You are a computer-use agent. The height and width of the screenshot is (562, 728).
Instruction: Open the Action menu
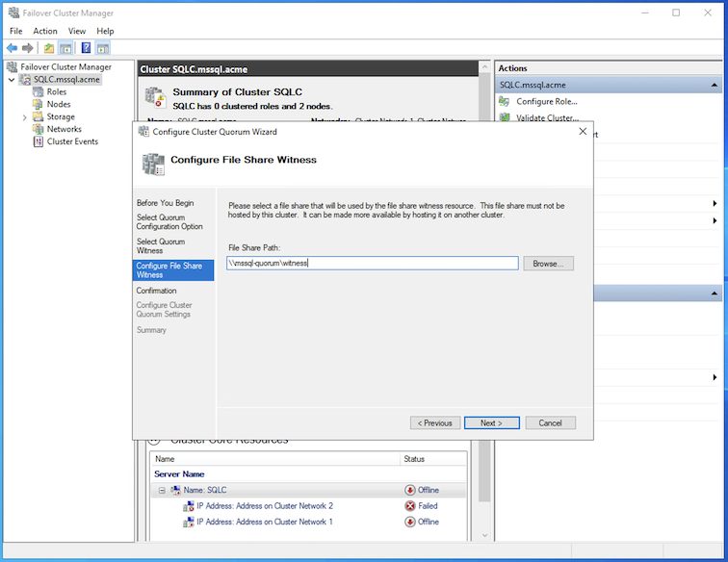[45, 31]
